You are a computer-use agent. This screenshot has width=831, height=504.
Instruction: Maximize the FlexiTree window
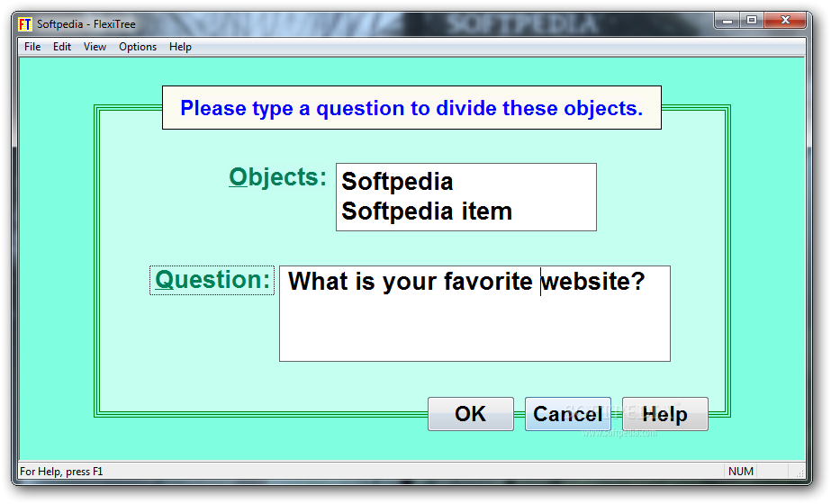point(752,21)
